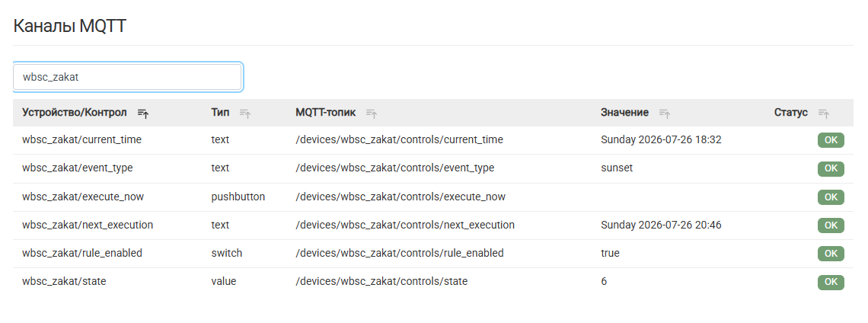Click OK badge for execute_now row
868x323 pixels.
831,197
